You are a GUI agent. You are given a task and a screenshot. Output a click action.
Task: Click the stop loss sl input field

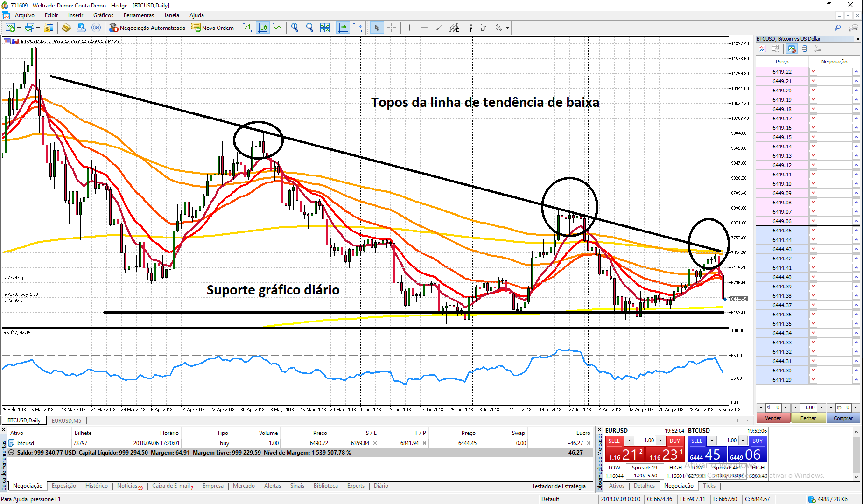point(773,407)
